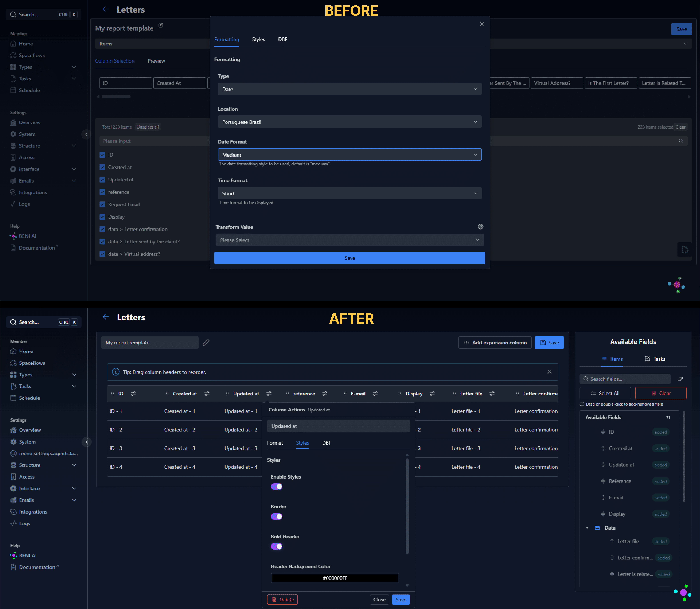Click back arrow beside Letters in BEFORE view
The width and height of the screenshot is (700, 609).
pos(106,9)
